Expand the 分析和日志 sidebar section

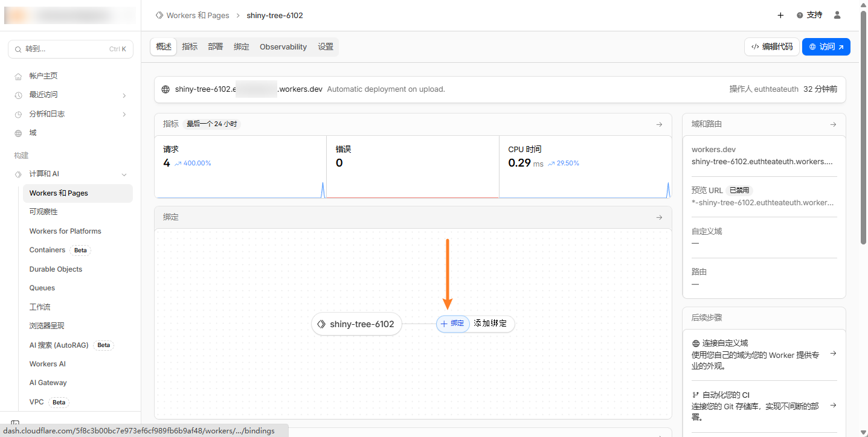(124, 114)
